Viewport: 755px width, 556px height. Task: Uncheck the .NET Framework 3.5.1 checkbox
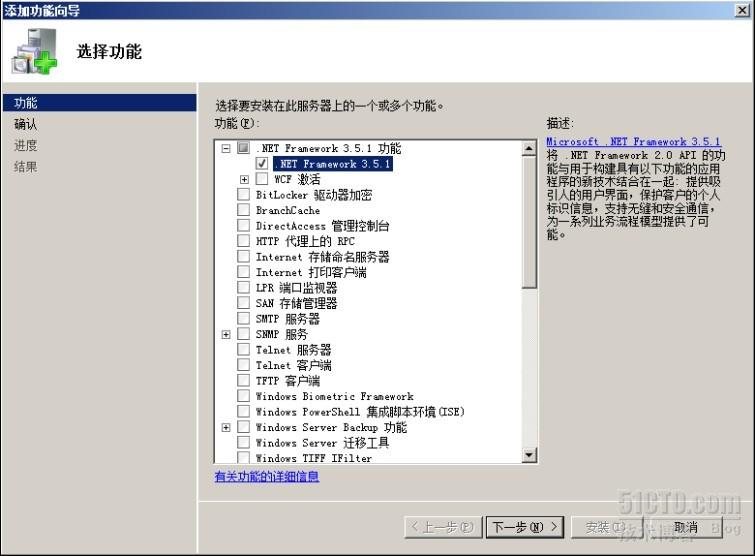262,163
